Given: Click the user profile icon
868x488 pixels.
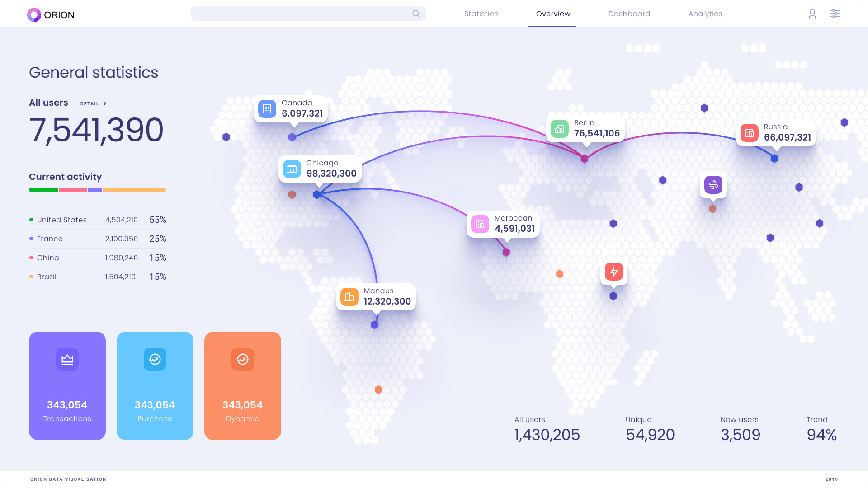Looking at the screenshot, I should pyautogui.click(x=812, y=14).
